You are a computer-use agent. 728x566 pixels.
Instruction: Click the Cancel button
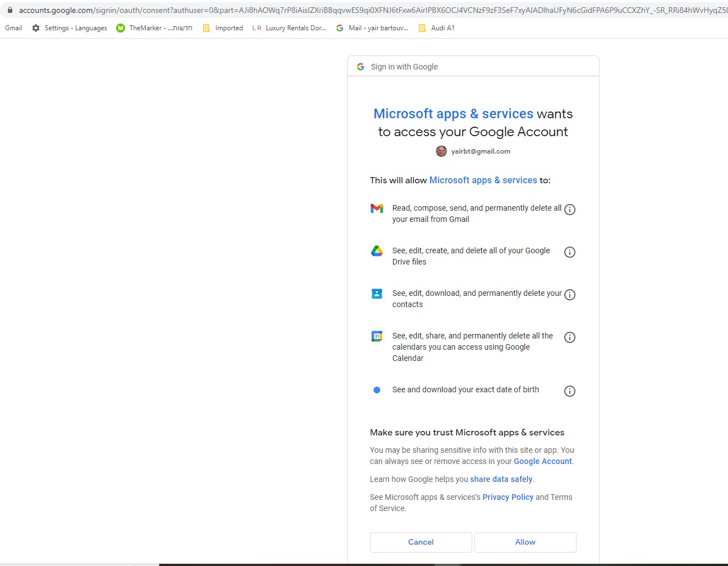point(421,542)
